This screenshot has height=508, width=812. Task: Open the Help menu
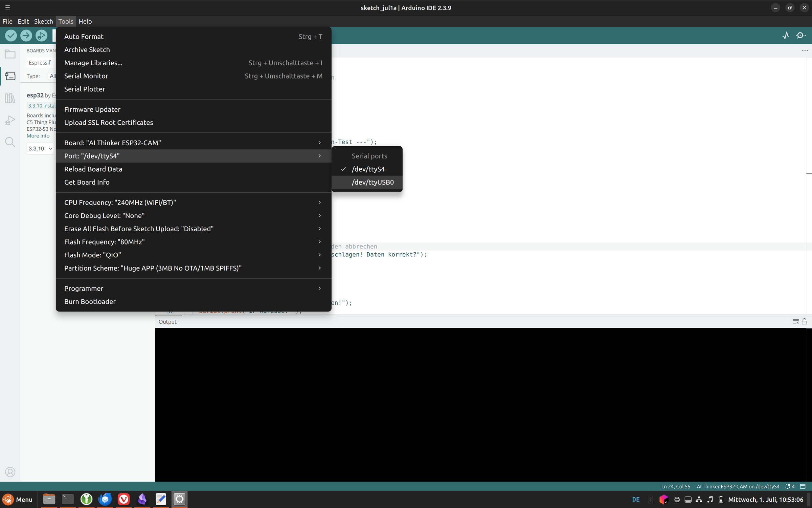click(85, 21)
